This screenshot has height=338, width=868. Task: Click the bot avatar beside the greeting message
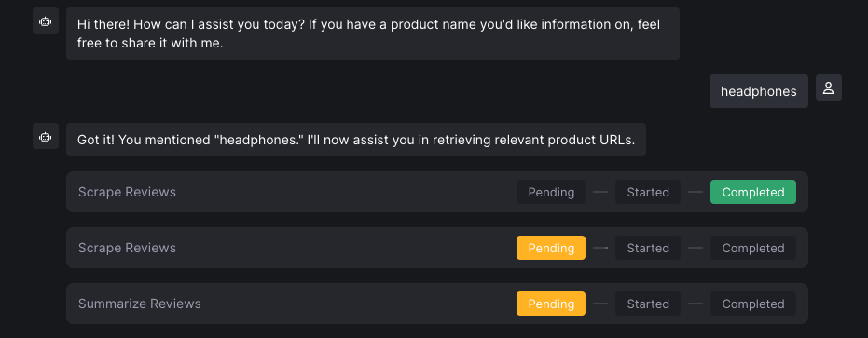46,21
